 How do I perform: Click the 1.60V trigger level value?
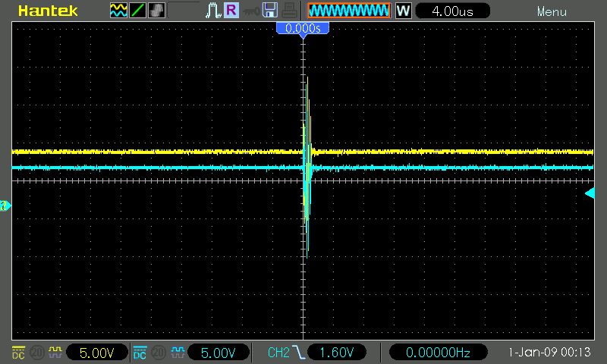pos(338,353)
